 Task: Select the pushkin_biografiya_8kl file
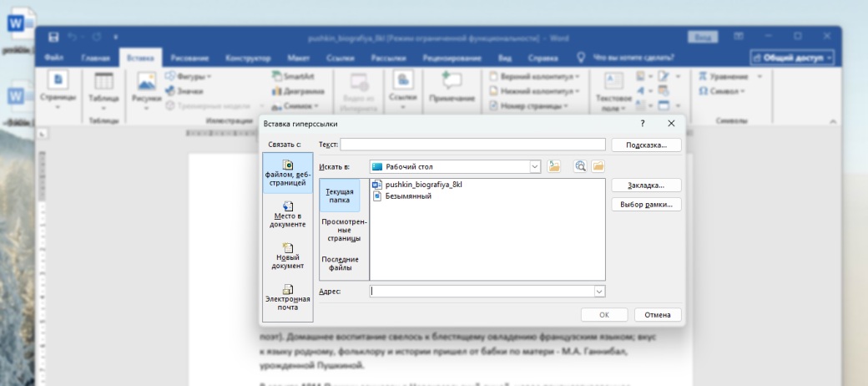tap(422, 185)
